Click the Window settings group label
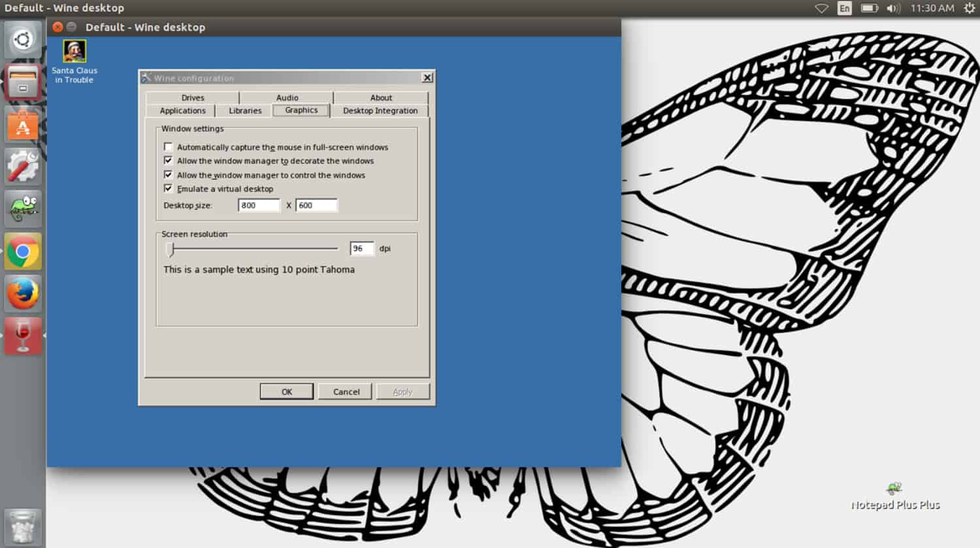Viewport: 980px width, 548px height. (192, 129)
